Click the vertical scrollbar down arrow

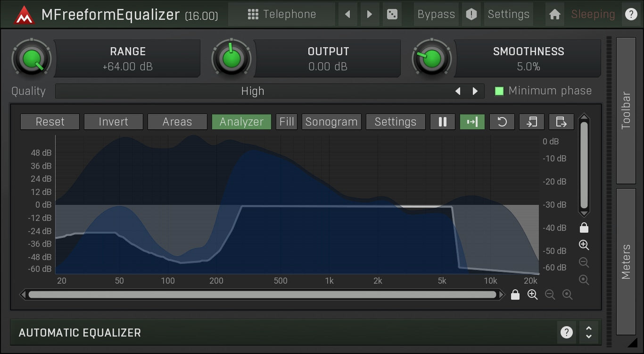[x=584, y=213]
